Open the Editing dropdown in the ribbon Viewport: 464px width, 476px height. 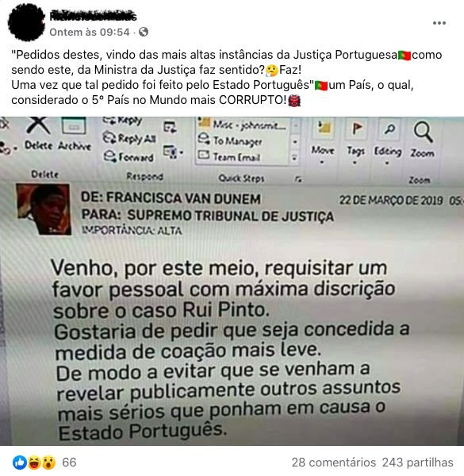pos(388,151)
